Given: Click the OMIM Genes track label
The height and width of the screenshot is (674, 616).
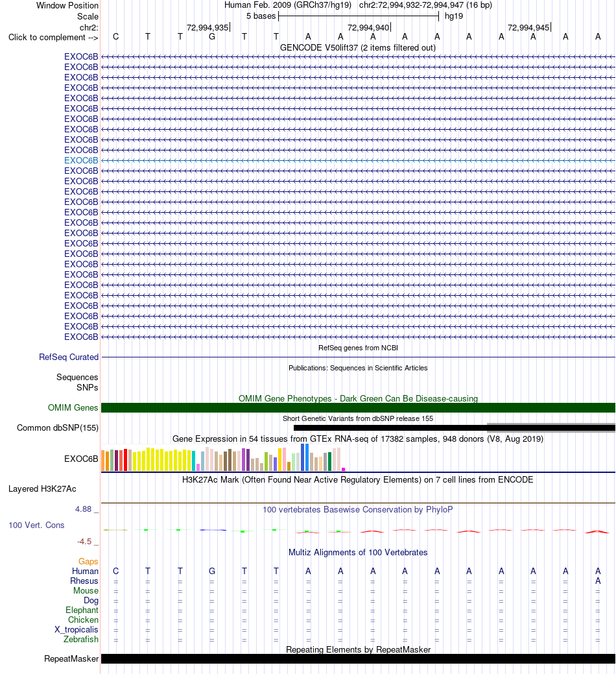Looking at the screenshot, I should (x=73, y=407).
